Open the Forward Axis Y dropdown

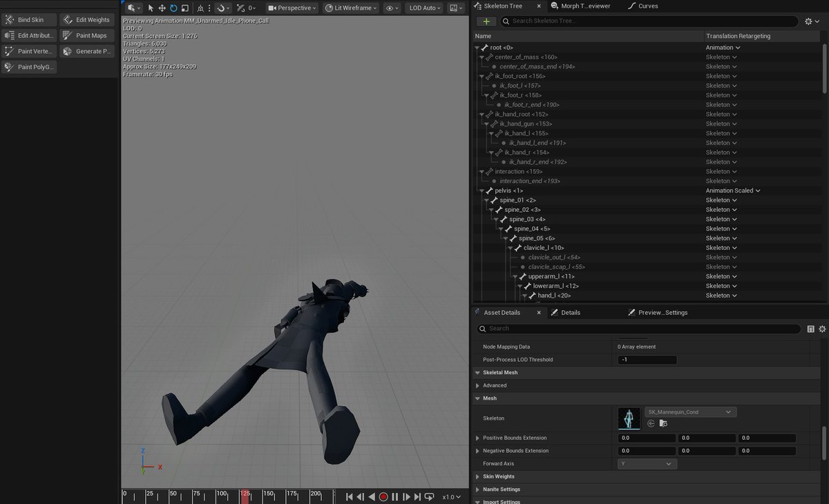[x=647, y=464]
